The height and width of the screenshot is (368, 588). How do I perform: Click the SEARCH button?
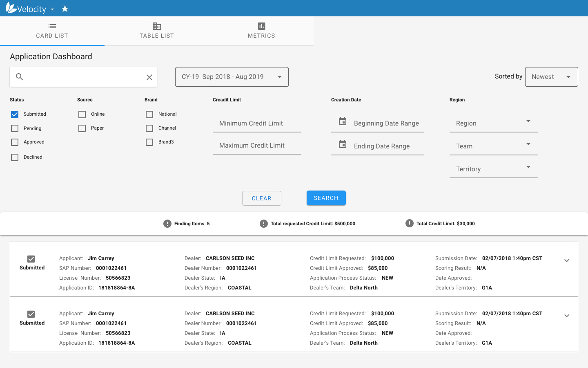326,198
